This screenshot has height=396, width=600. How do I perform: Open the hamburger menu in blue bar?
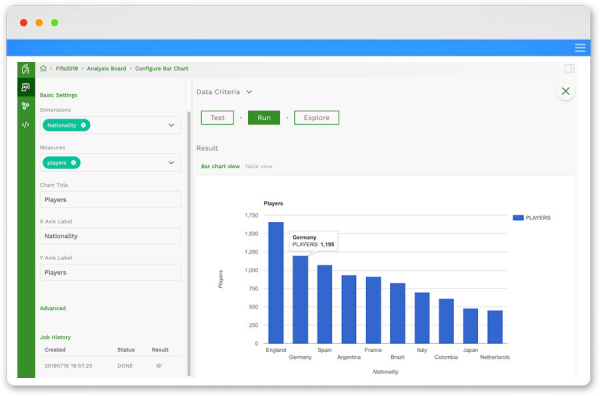click(x=580, y=48)
